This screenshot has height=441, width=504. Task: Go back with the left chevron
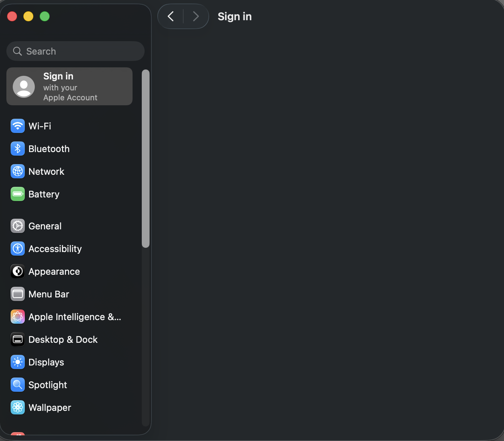tap(171, 16)
